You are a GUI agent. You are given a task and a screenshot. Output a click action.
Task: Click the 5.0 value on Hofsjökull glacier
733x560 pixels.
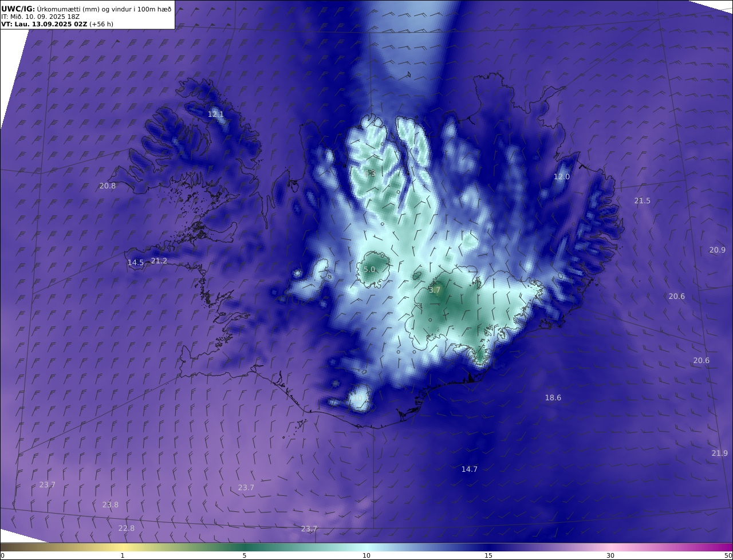point(369,270)
